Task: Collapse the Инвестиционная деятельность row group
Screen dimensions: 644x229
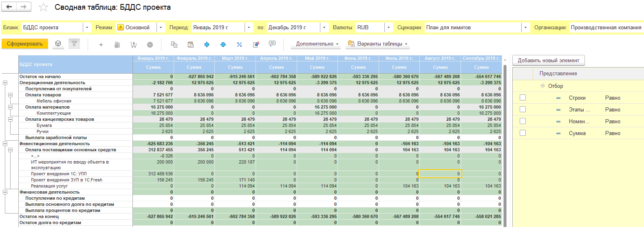Action: 5,144
